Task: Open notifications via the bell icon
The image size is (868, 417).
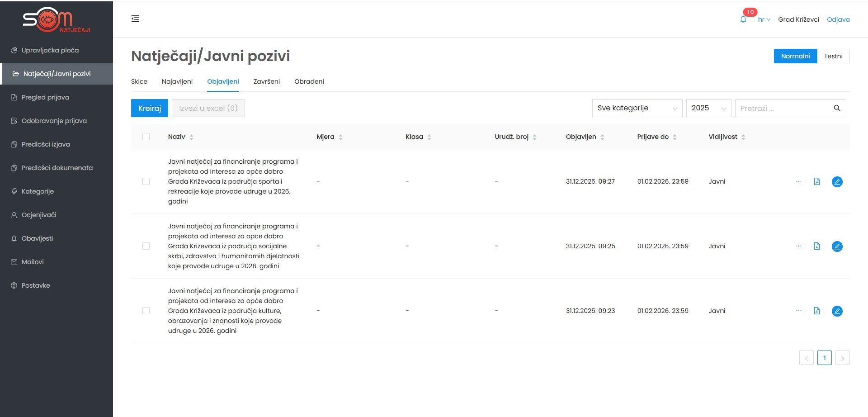Action: [743, 19]
